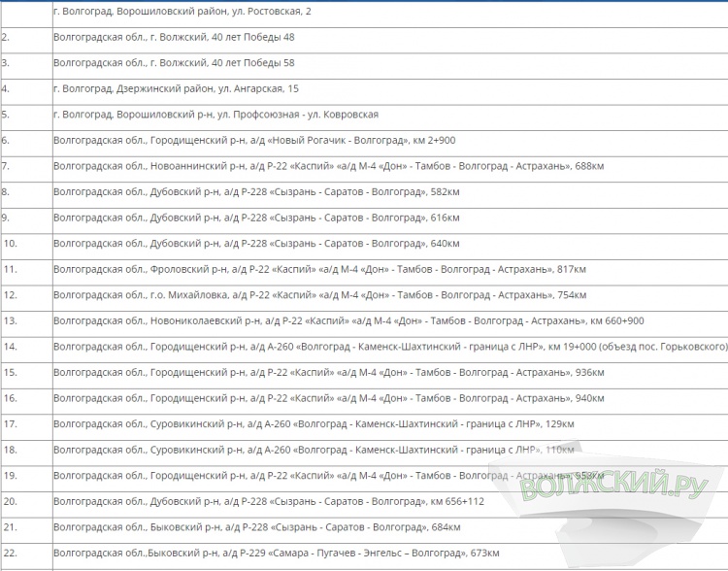The image size is (728, 571).
Task: Select the ул. Ростовская, 2 address cell
Action: pos(183,11)
